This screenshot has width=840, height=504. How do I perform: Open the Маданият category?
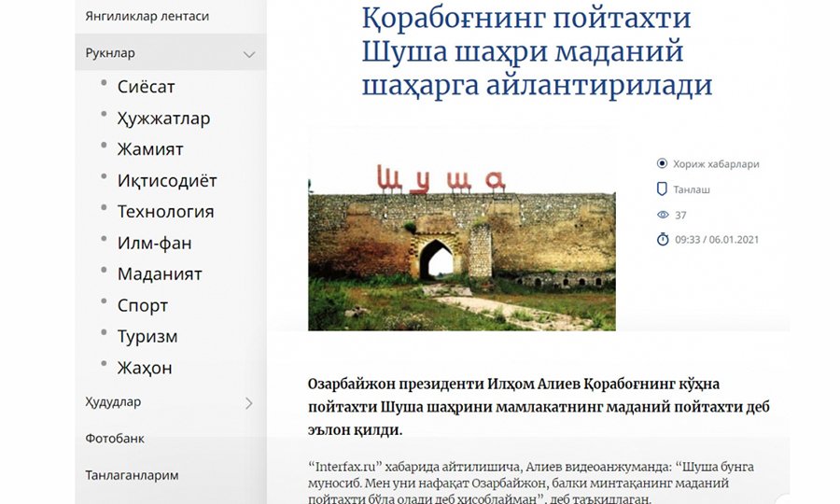point(160,274)
